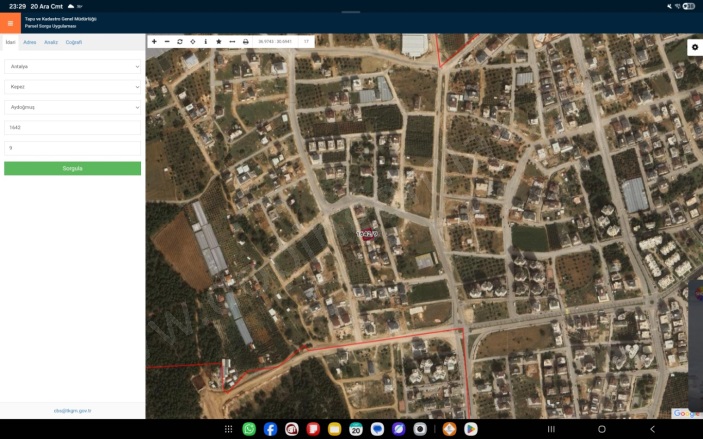The image size is (703, 439).
Task: Expand the Kepez district dropdown
Action: pos(72,87)
